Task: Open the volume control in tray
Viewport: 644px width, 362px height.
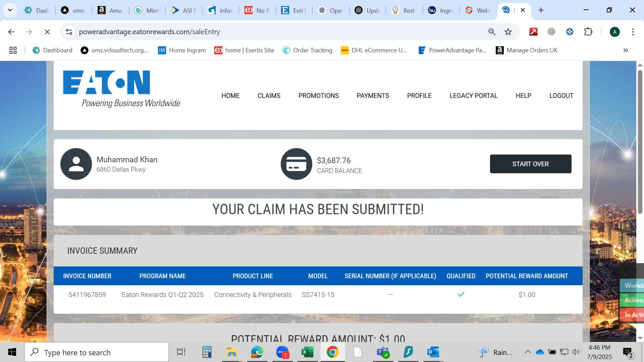Action: click(x=576, y=352)
